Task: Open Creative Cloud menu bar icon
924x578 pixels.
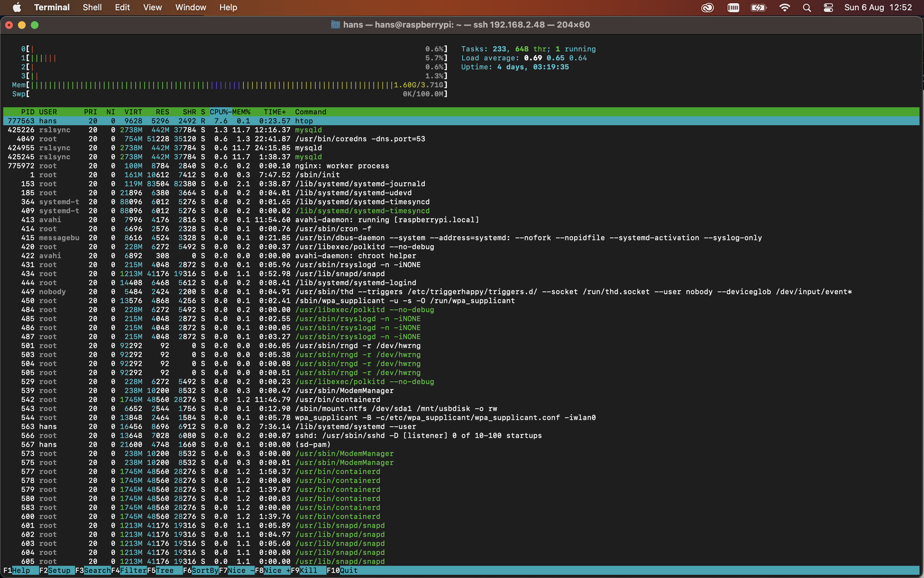Action: point(707,8)
